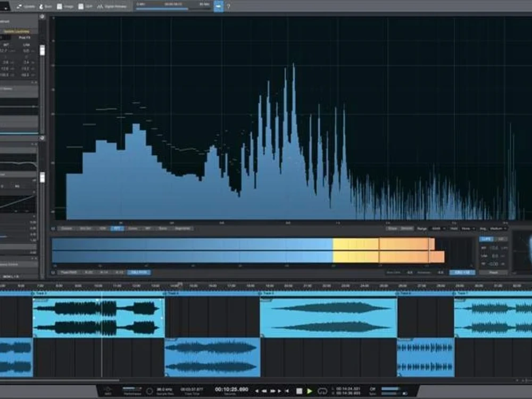Click the upper white fader handle in left panel

click(43, 50)
